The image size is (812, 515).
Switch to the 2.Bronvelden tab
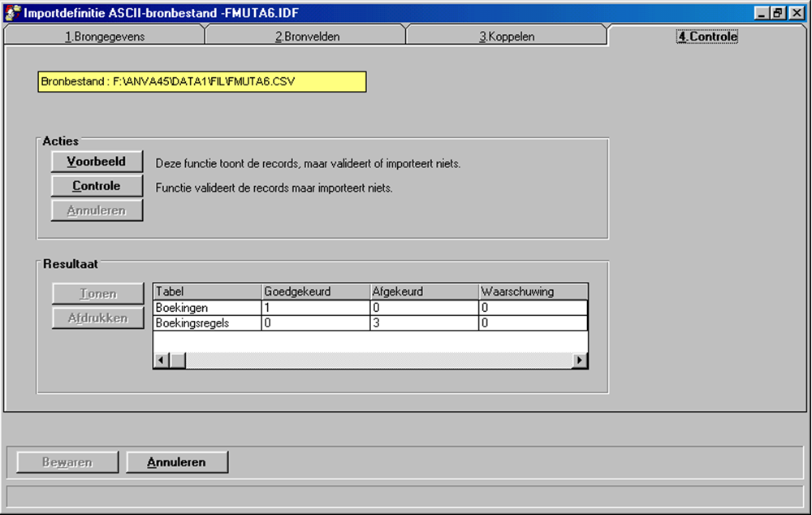pos(306,36)
